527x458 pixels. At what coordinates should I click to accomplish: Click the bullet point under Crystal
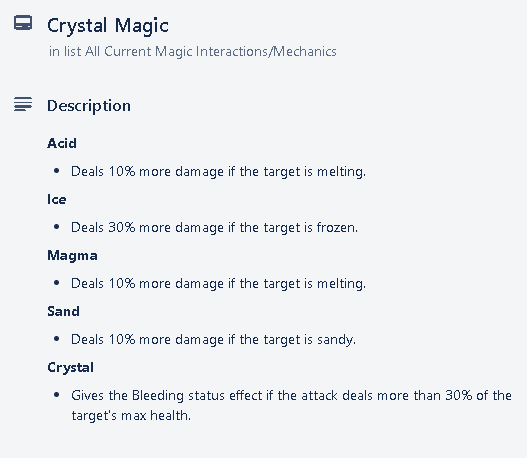click(56, 395)
